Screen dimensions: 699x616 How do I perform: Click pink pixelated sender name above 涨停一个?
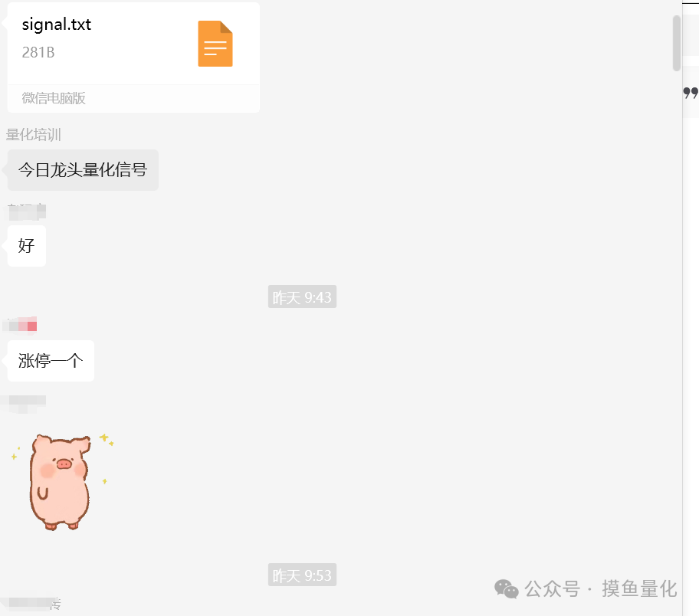21,326
